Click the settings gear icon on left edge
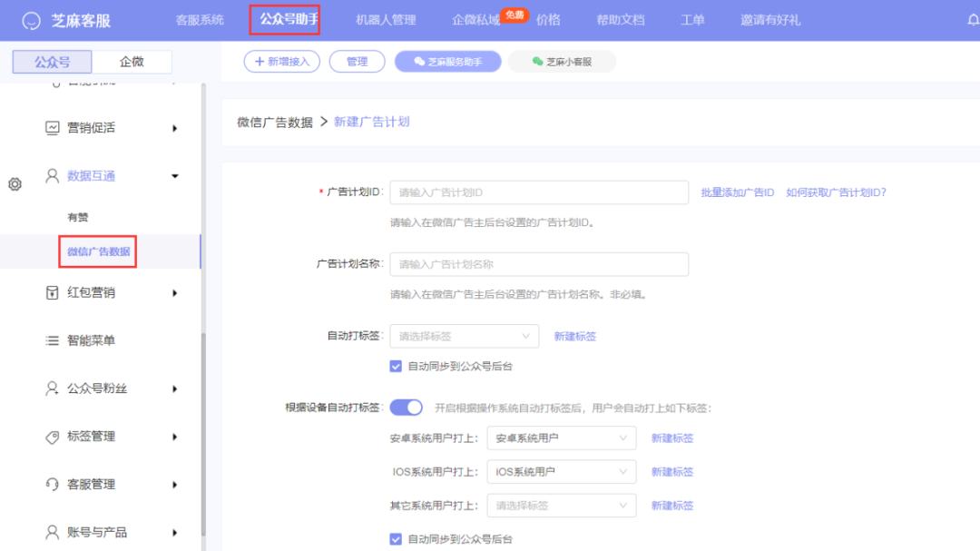This screenshot has height=551, width=980. pyautogui.click(x=15, y=184)
